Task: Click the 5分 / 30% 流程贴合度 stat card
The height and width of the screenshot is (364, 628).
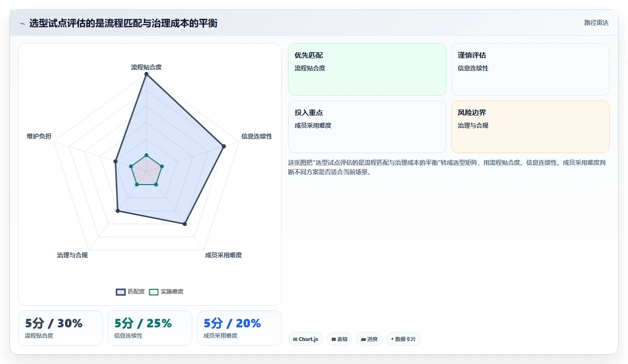Action: 61,328
